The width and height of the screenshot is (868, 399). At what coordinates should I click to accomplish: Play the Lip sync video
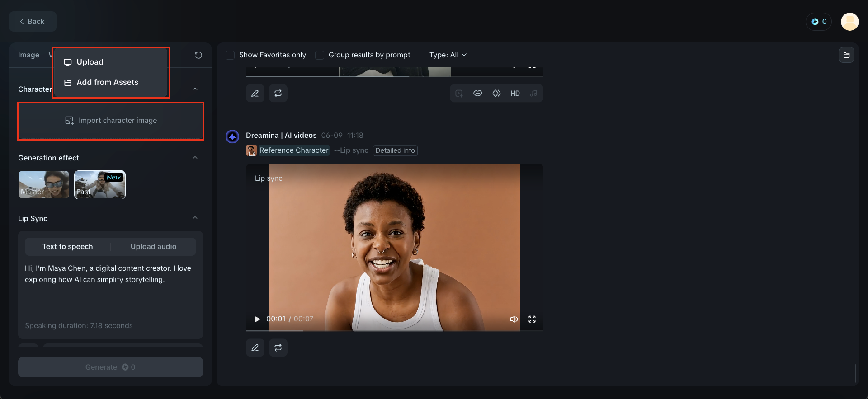257,319
